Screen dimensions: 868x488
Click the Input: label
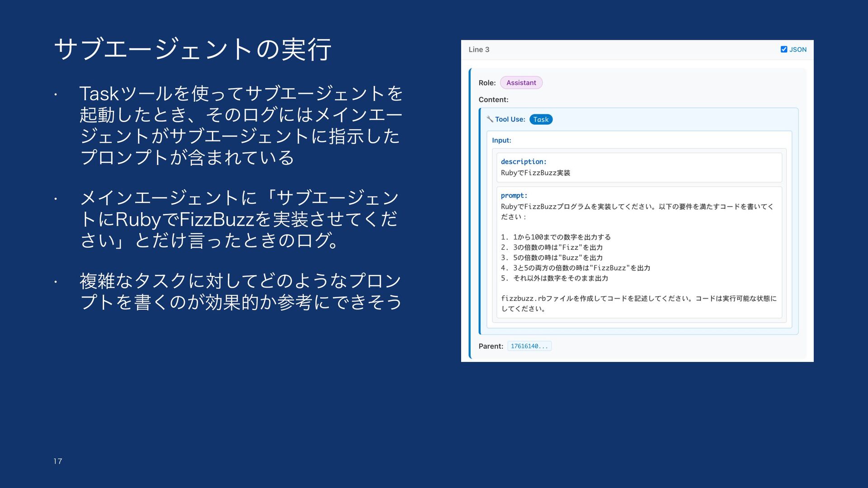pos(502,140)
